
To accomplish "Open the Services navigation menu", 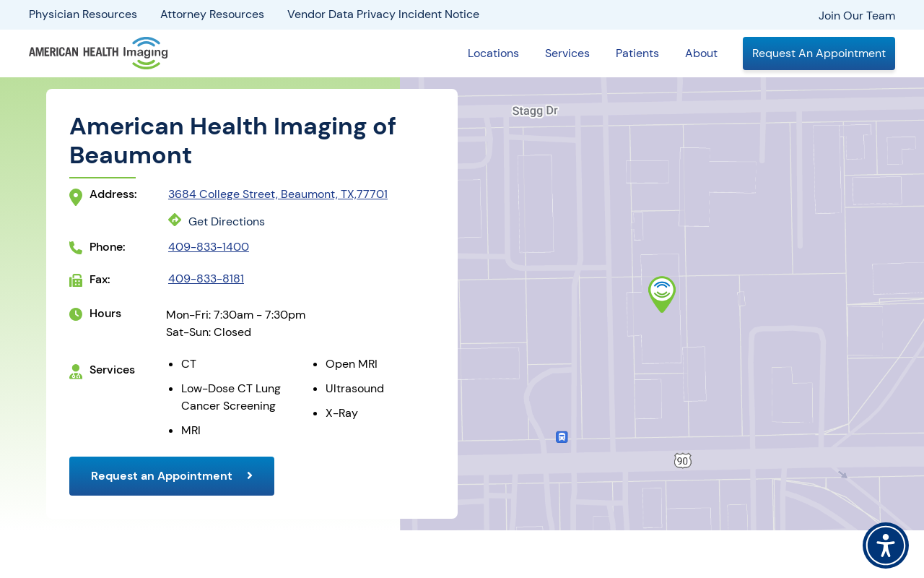I will tap(567, 53).
